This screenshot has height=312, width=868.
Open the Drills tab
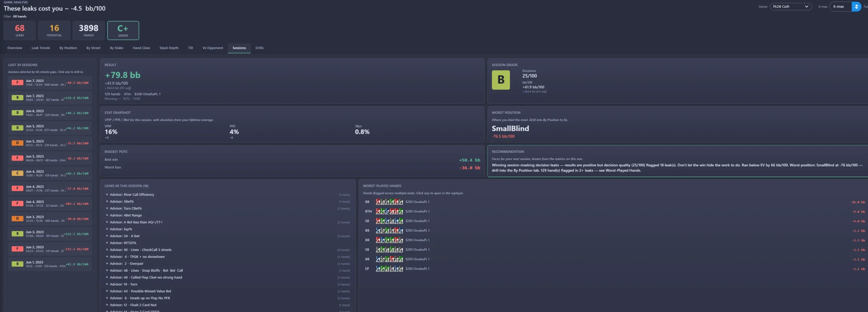click(x=259, y=48)
